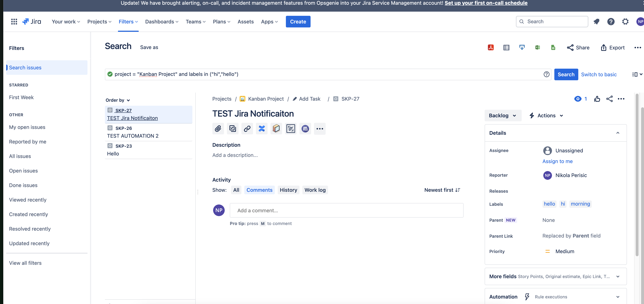This screenshot has width=644, height=304.
Task: Toggle Newest first sort order
Action: (x=442, y=190)
